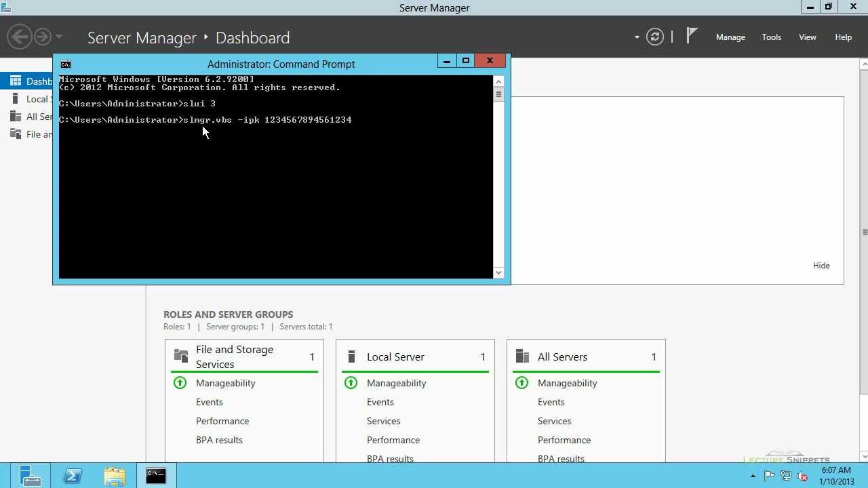868x488 pixels.
Task: Open File Explorer from the taskbar
Action: (x=115, y=476)
